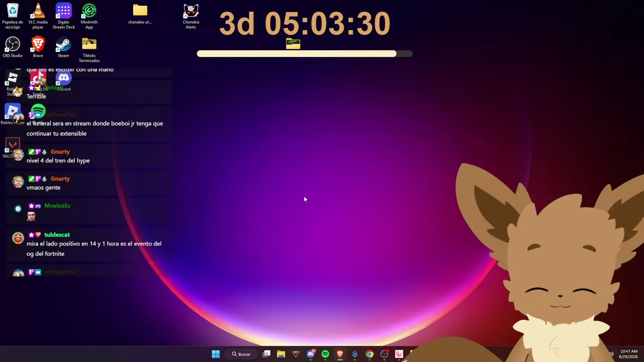Click the chat message starting 'mira el lado positivo'

point(94,249)
